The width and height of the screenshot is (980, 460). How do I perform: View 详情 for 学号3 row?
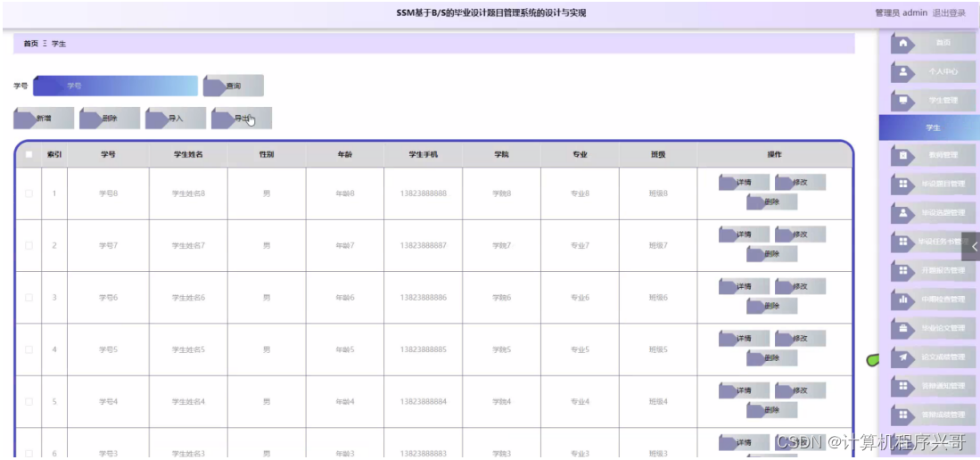point(744,442)
